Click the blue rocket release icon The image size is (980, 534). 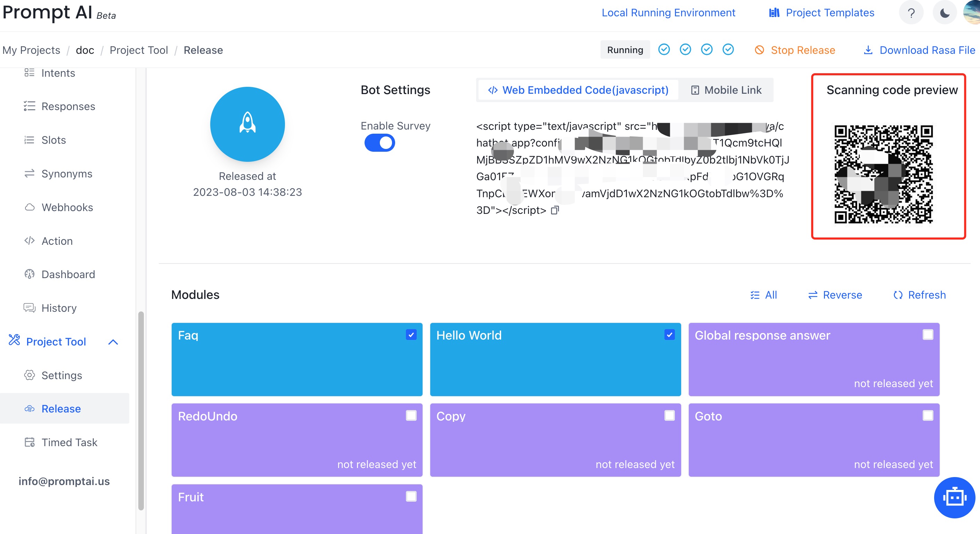[247, 124]
